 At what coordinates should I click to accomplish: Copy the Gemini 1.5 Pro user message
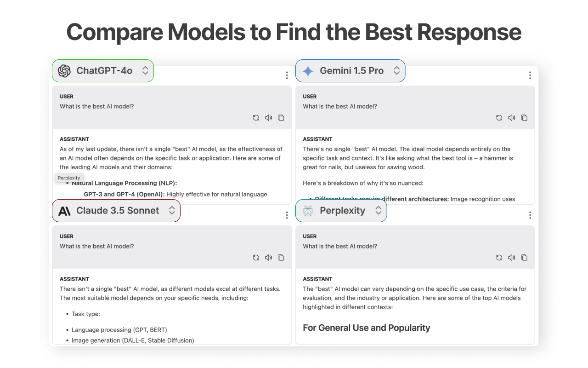coord(524,118)
